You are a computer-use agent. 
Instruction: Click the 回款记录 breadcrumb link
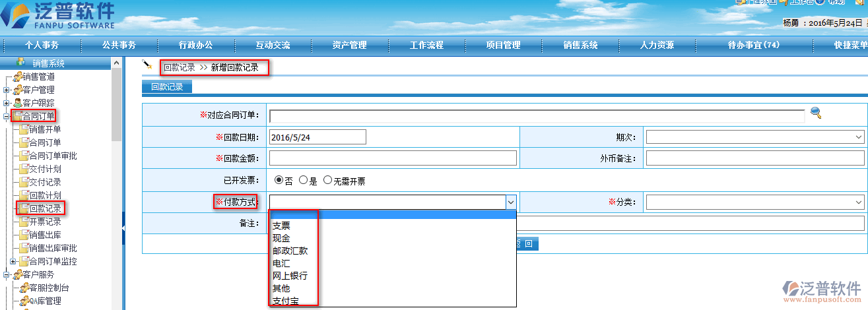pyautogui.click(x=180, y=67)
